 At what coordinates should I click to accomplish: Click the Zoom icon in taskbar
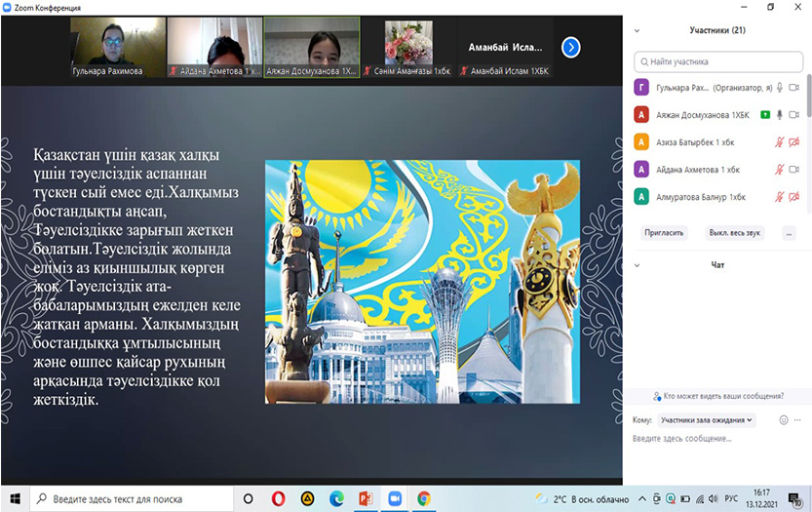(x=396, y=498)
